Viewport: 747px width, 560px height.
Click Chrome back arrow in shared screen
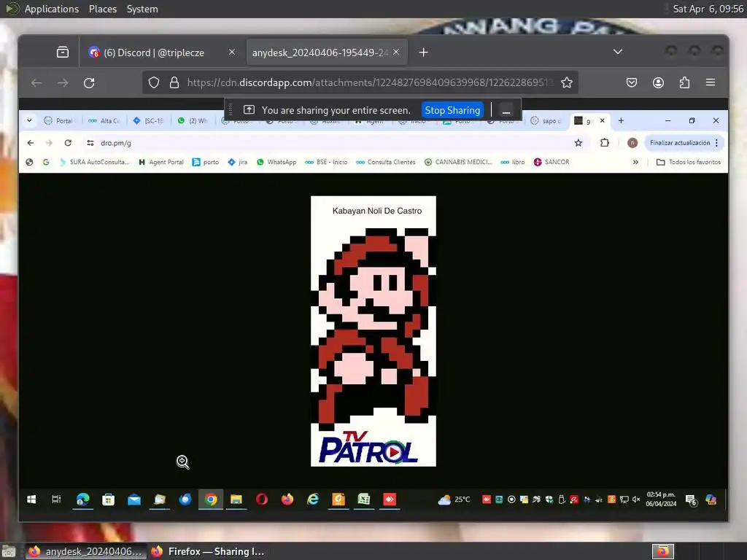(x=31, y=143)
